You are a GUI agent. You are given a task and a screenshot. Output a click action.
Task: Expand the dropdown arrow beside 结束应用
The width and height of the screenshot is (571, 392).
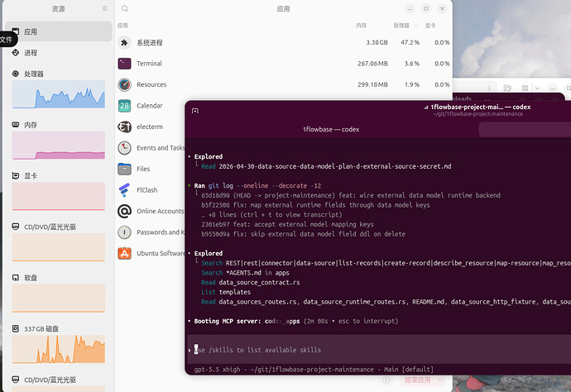[x=440, y=380]
